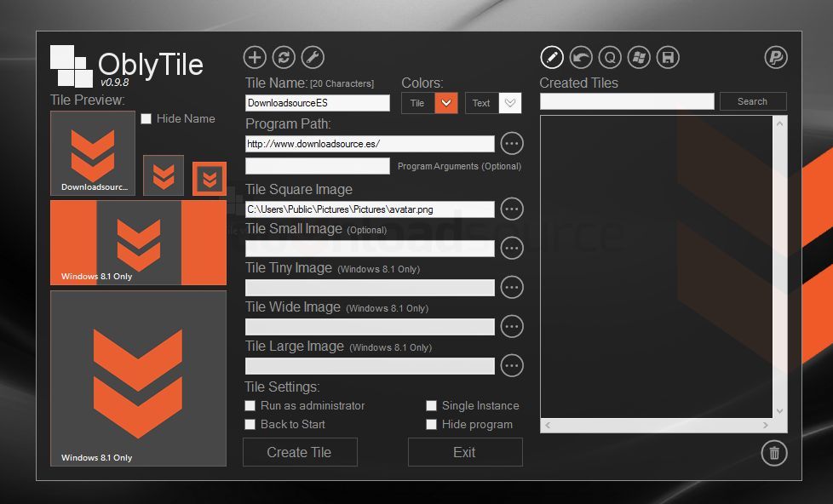Screen dimensions: 833x504
Task: Click Created Tiles list scroll down arrow
Action: point(780,410)
